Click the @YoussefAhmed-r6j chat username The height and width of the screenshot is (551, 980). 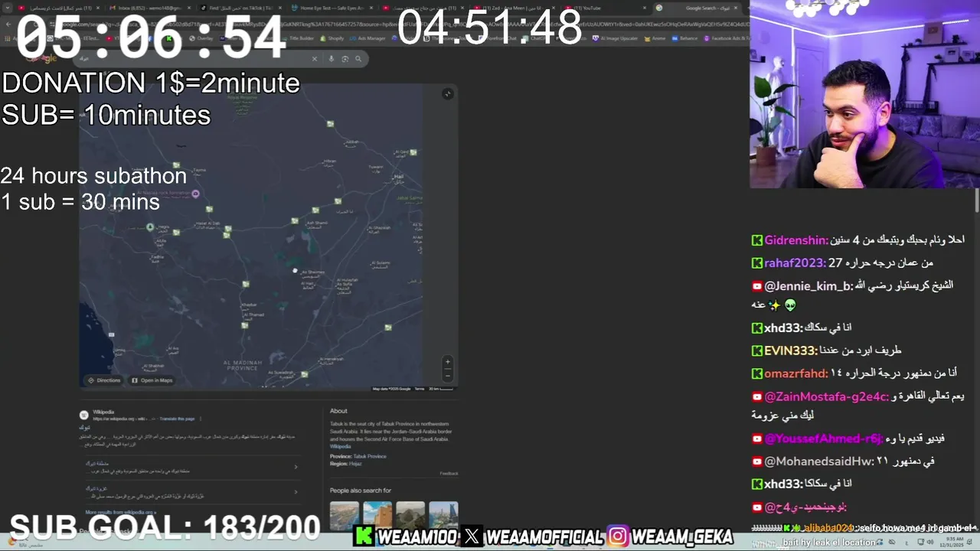pos(824,439)
